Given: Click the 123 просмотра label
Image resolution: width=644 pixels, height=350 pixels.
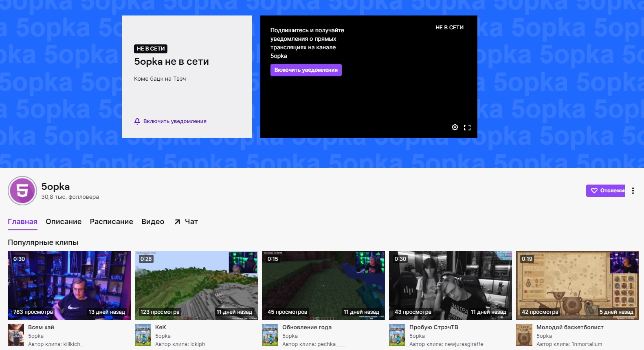Looking at the screenshot, I should (160, 312).
